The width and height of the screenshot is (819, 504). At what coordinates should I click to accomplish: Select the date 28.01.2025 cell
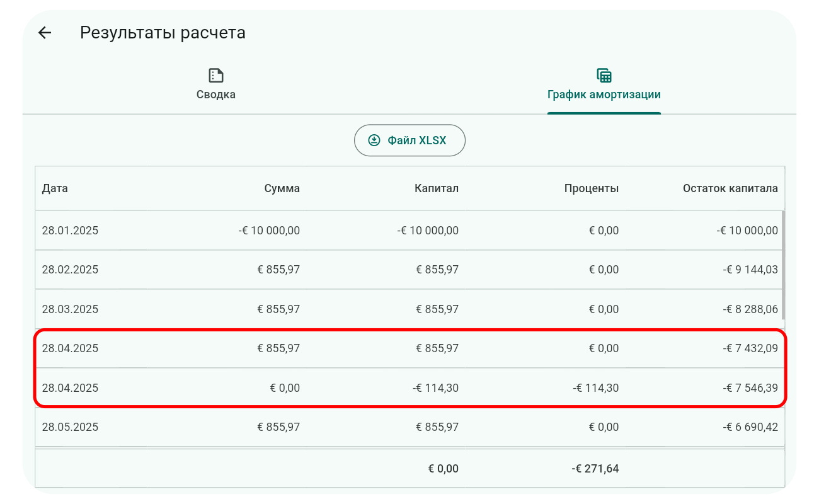pyautogui.click(x=70, y=231)
